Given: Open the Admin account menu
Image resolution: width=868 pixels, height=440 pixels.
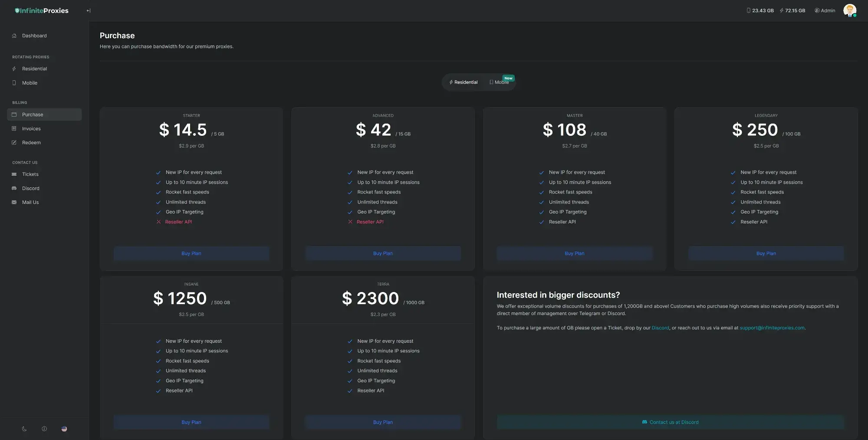Looking at the screenshot, I should [x=824, y=10].
